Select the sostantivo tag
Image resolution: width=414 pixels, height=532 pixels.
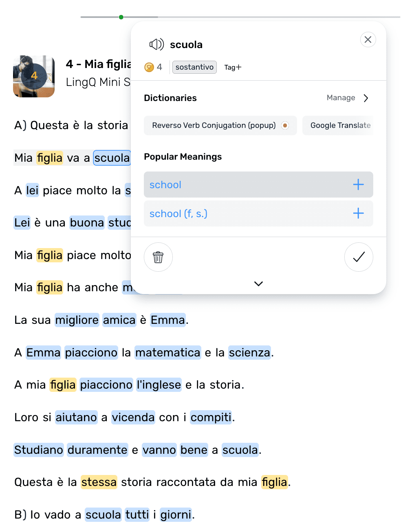pos(194,67)
